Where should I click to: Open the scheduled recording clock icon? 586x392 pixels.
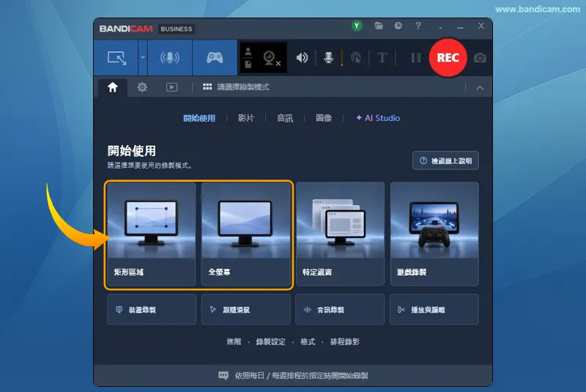coord(398,26)
